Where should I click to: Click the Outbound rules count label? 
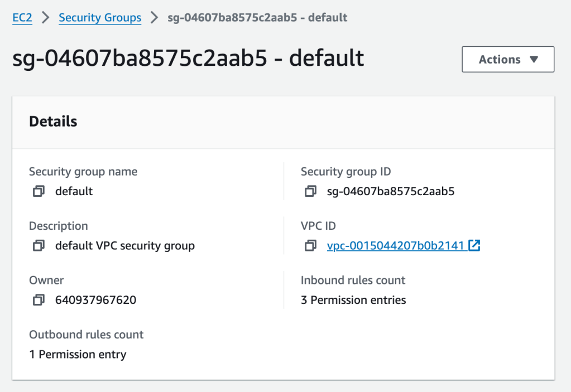87,335
